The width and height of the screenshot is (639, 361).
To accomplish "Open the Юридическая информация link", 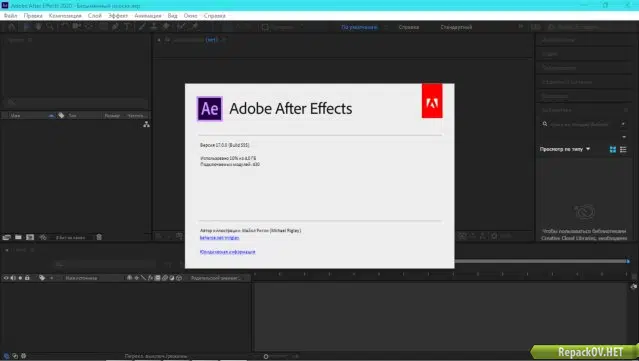I will tap(227, 252).
